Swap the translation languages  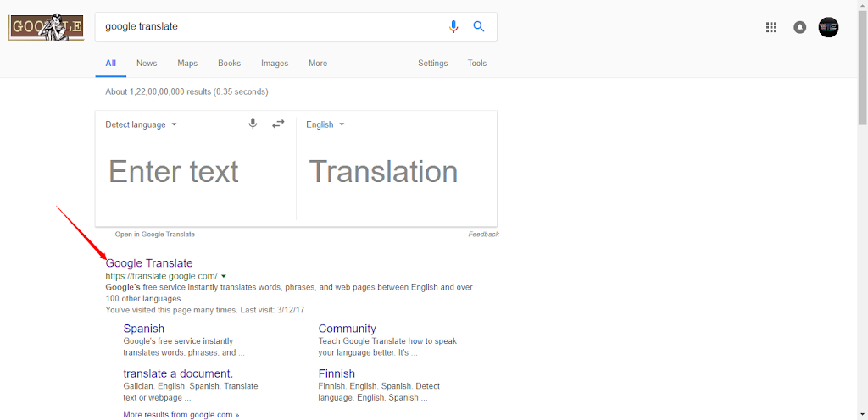pyautogui.click(x=278, y=124)
